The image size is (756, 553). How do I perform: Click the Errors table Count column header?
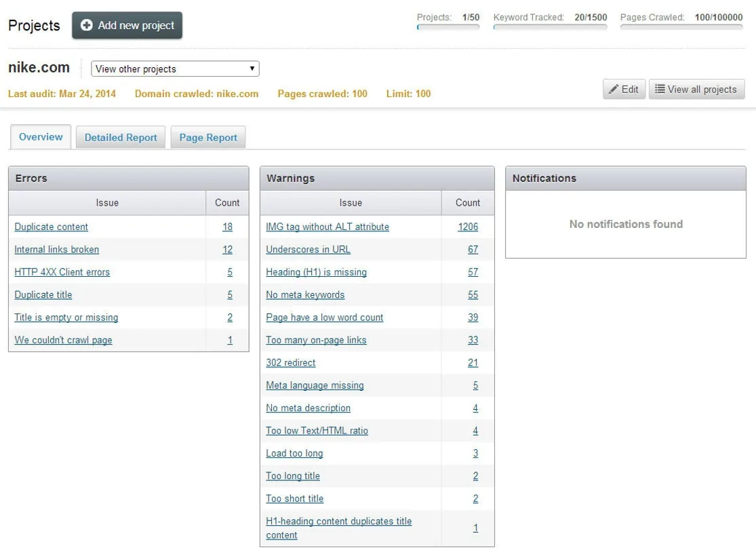227,203
